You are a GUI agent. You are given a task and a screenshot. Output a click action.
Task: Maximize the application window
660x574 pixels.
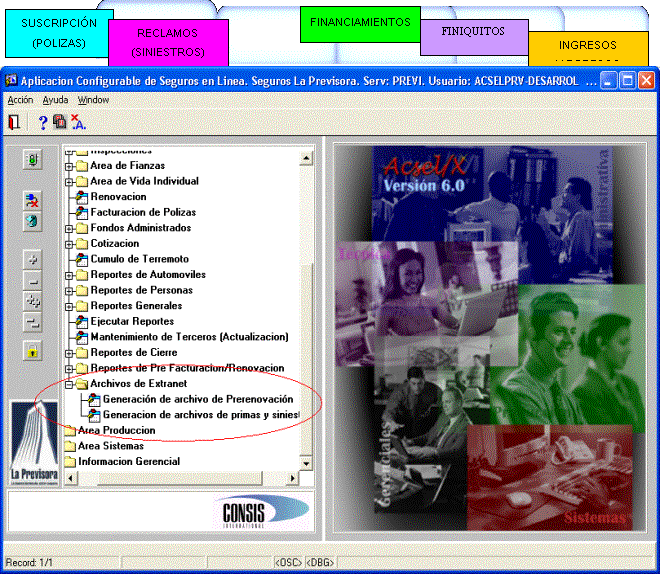coord(627,80)
